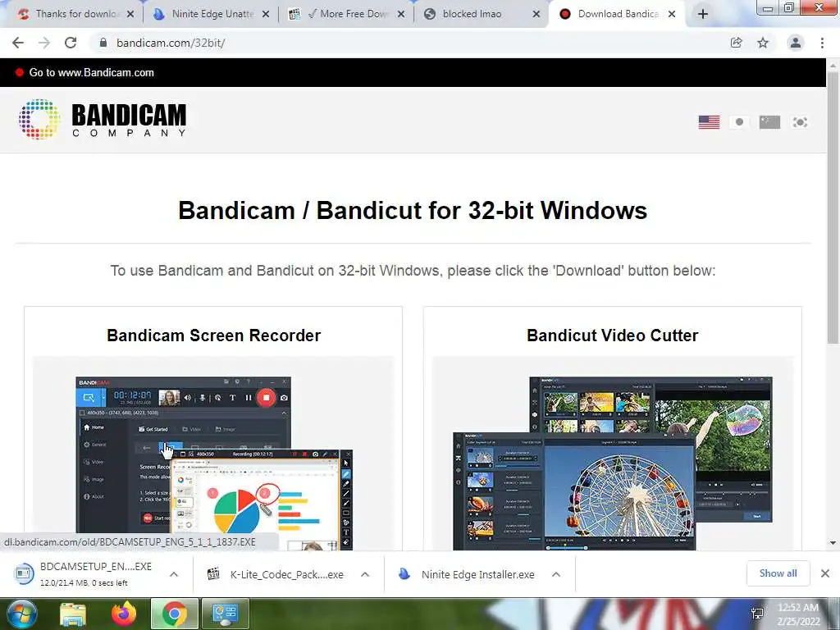Expand Ninite Edge Installer options chevron
840x630 pixels.
[556, 574]
